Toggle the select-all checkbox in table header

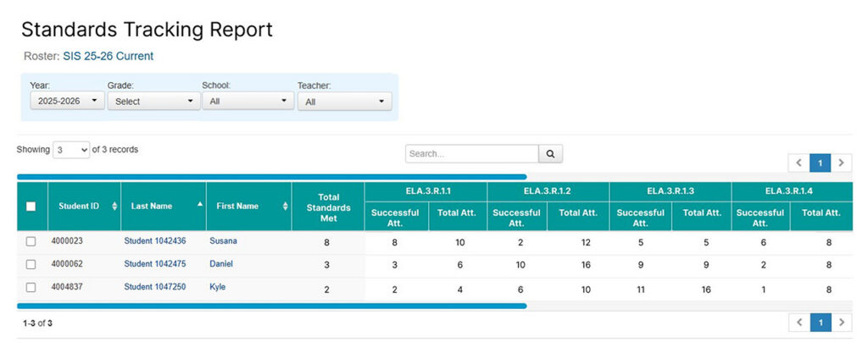[x=31, y=207]
